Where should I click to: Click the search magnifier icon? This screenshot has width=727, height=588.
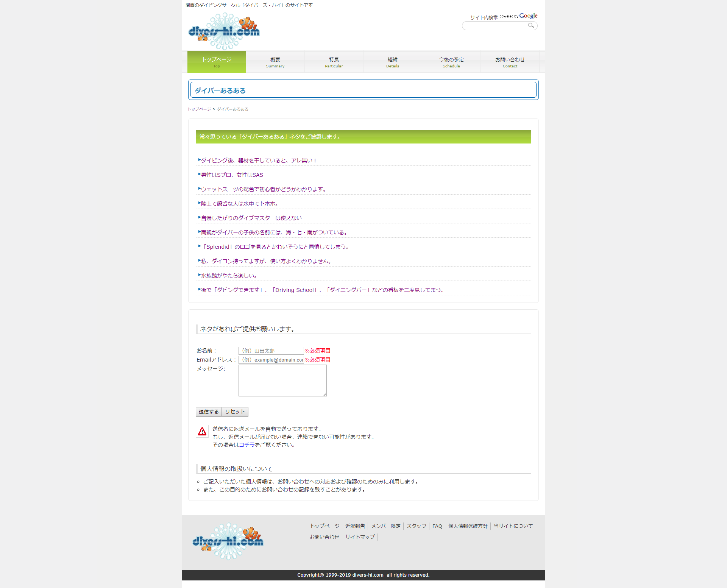531,25
